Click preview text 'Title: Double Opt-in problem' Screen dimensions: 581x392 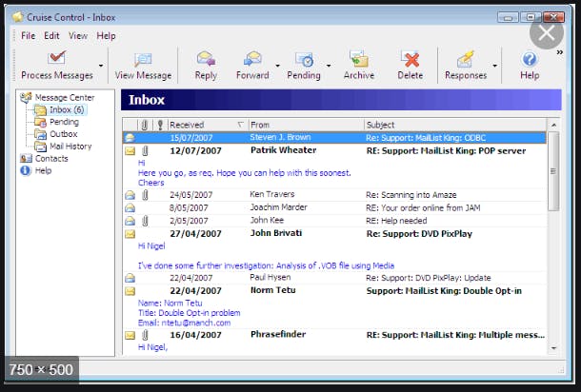coord(189,313)
